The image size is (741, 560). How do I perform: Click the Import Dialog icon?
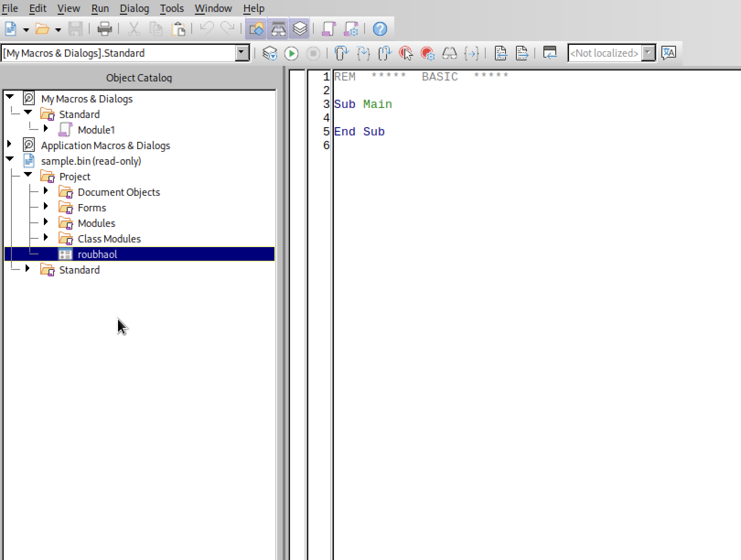(x=550, y=53)
